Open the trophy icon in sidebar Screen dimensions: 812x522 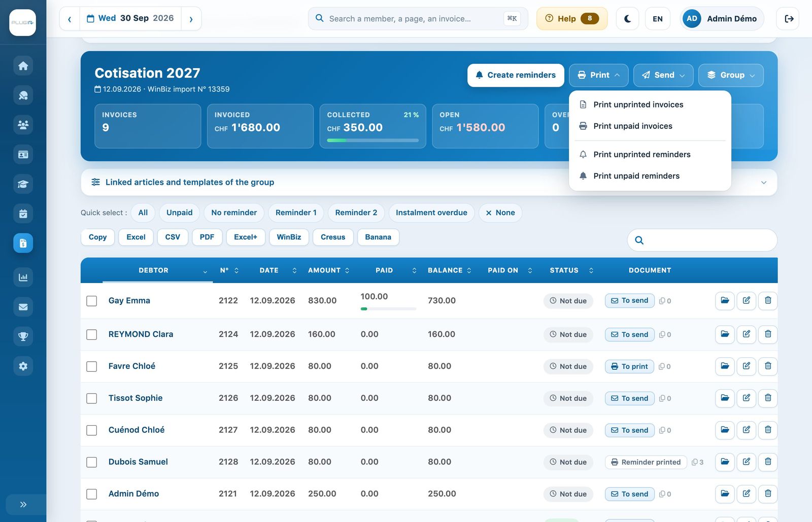pyautogui.click(x=23, y=336)
